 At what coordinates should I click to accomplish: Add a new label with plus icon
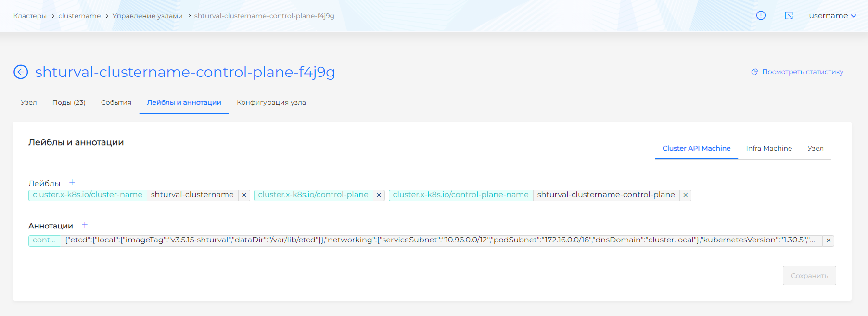pos(72,183)
